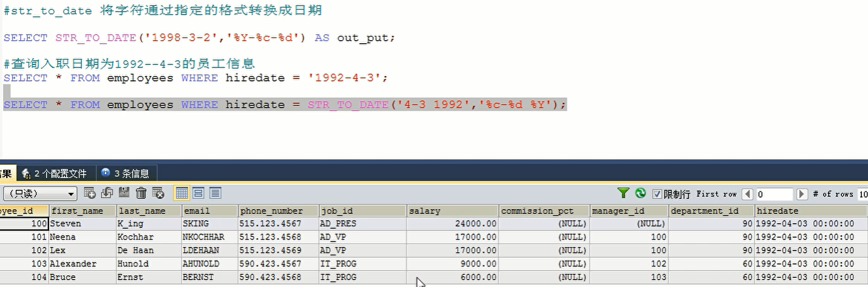Switch to grid view icon

tap(181, 193)
